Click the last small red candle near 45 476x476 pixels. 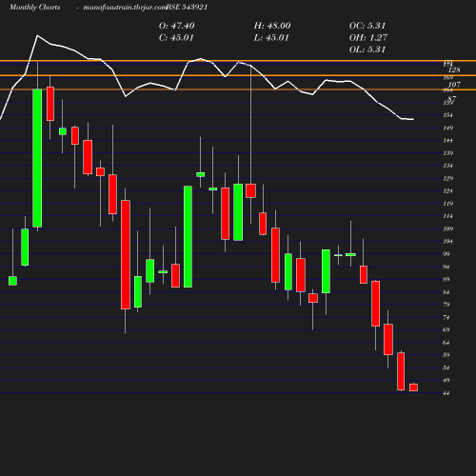[x=413, y=387]
